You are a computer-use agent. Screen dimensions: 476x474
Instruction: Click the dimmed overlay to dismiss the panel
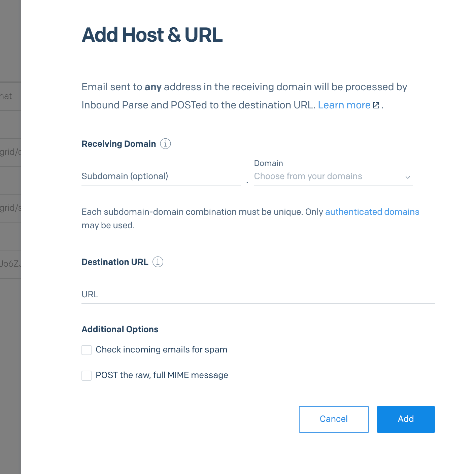[10, 370]
